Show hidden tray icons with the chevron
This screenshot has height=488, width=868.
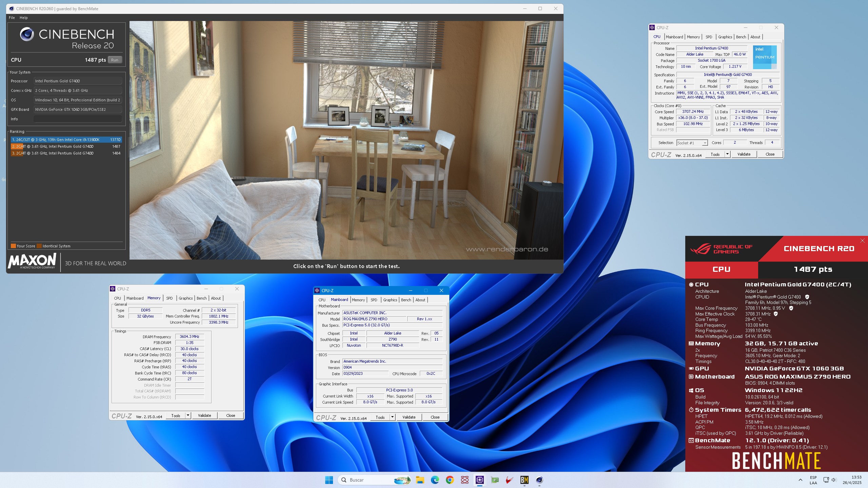point(801,480)
